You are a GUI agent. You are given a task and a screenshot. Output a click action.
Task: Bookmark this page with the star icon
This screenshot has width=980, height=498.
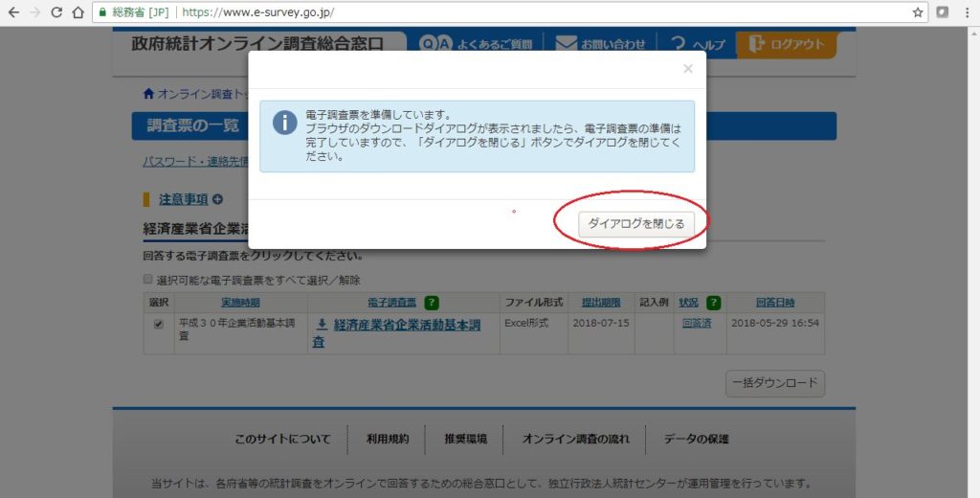pos(918,12)
